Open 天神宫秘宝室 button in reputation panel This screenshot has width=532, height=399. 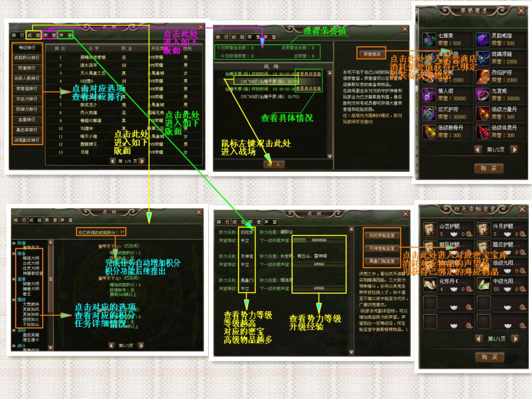pyautogui.click(x=382, y=248)
